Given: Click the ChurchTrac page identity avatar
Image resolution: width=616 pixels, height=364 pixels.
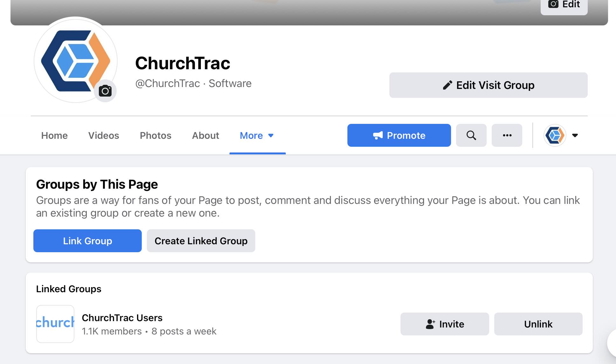Looking at the screenshot, I should click(555, 135).
